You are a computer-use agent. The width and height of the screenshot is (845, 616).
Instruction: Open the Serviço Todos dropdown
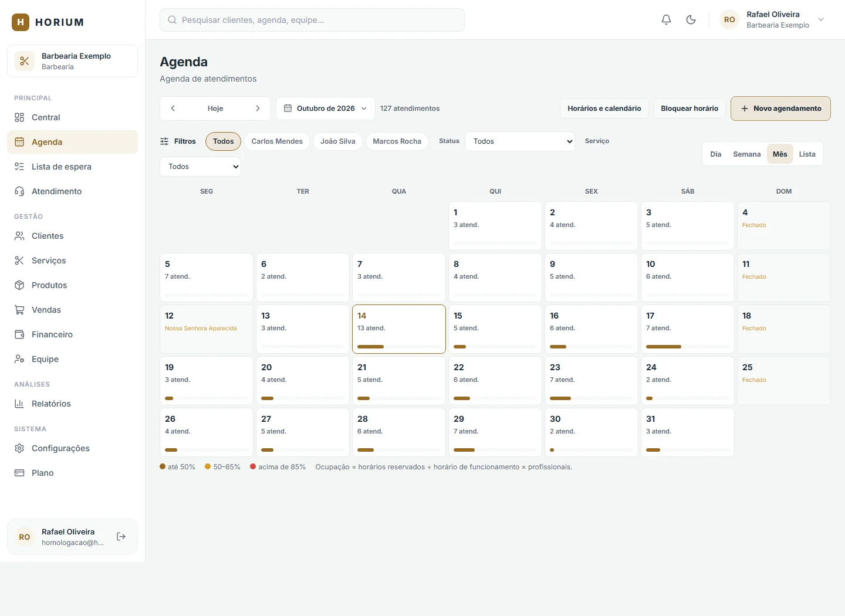200,167
